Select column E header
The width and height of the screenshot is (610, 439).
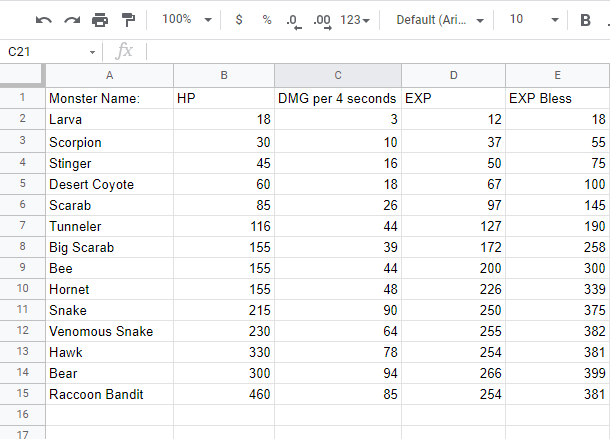point(557,75)
